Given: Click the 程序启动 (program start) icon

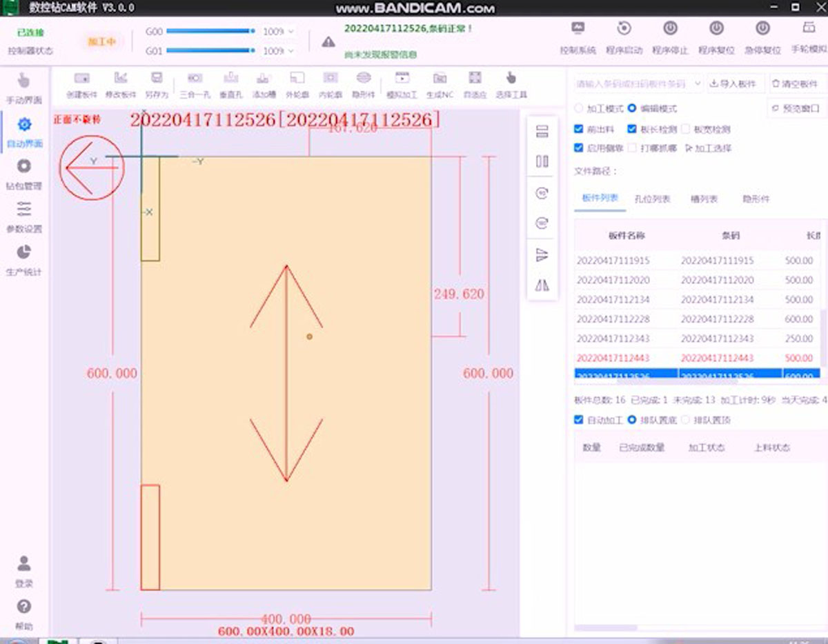Looking at the screenshot, I should [624, 29].
